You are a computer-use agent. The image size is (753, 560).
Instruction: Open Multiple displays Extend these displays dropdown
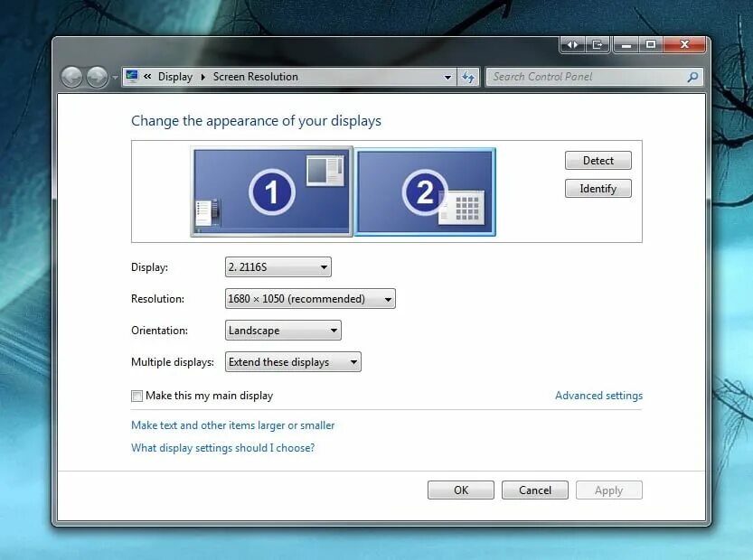(293, 362)
